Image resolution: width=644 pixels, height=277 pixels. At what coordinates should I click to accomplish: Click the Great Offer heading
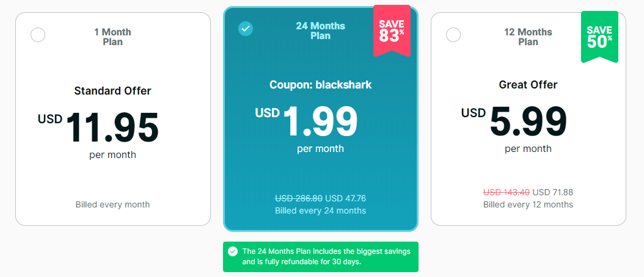(x=528, y=85)
